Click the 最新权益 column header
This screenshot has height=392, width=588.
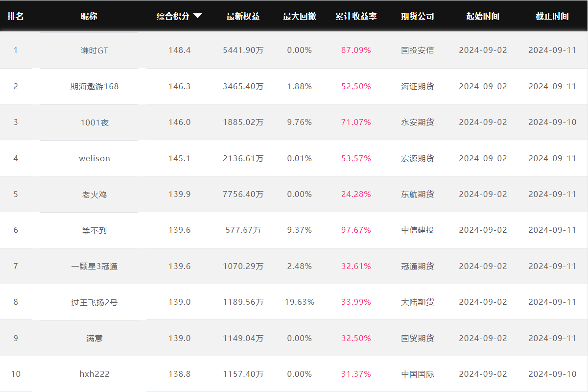pos(243,16)
